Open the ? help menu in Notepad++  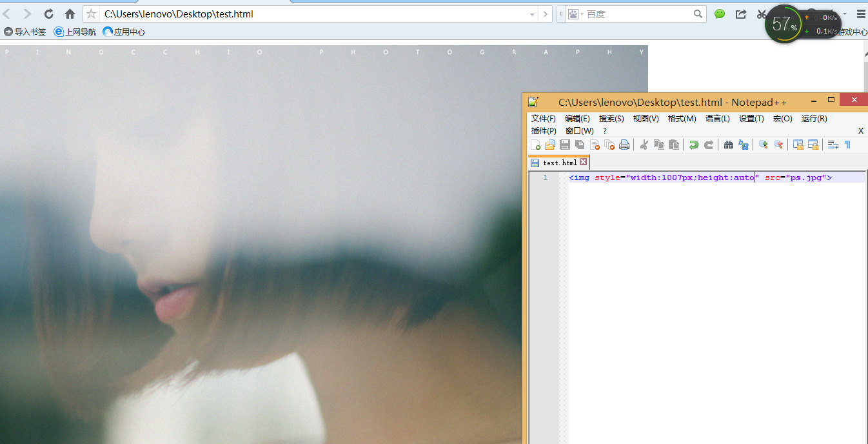(605, 131)
